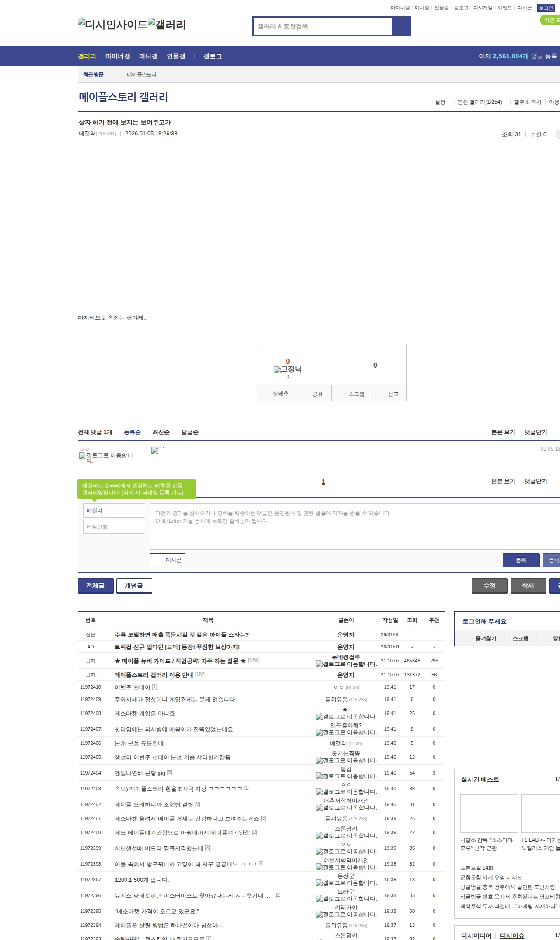Open 뉴네캥걸루's gallog icon in the notice row

coord(346,664)
